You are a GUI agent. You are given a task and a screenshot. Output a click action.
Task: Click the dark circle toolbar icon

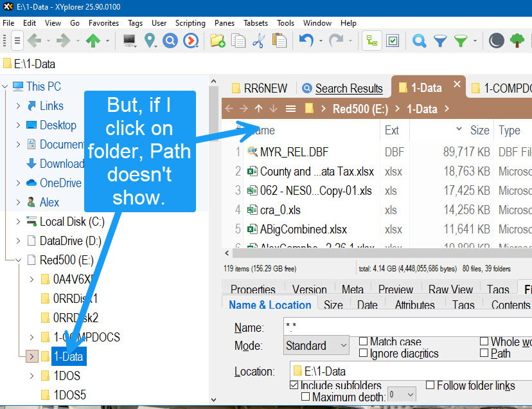click(496, 41)
